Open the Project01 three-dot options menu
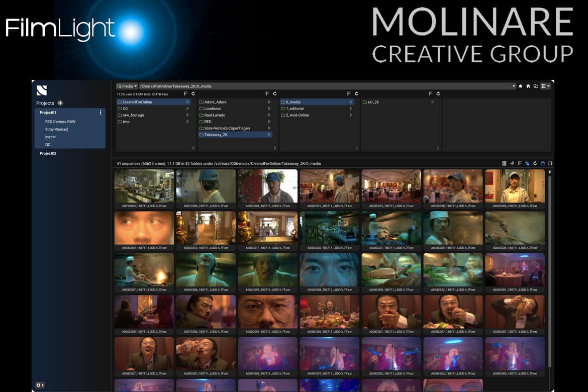The width and height of the screenshot is (588, 392). click(100, 113)
